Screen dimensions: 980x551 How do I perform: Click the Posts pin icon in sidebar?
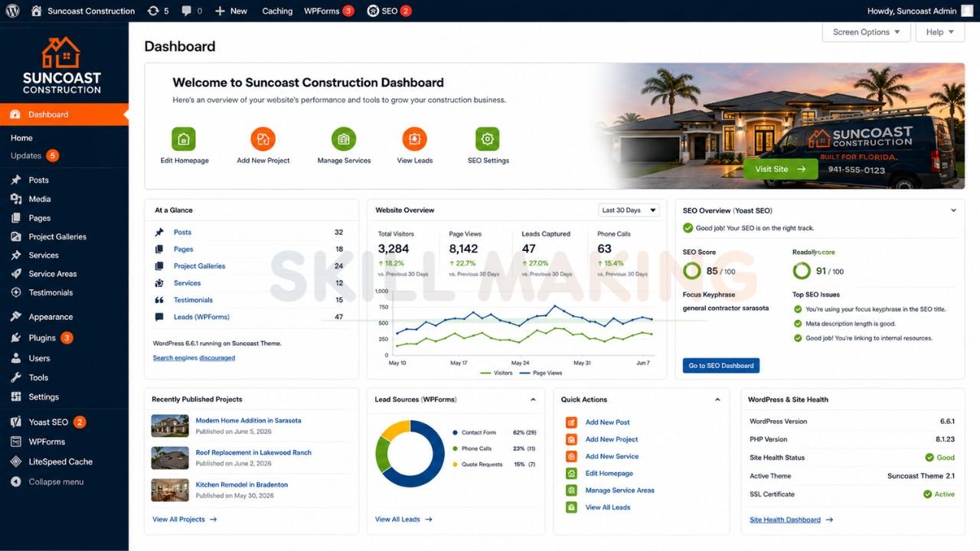15,180
